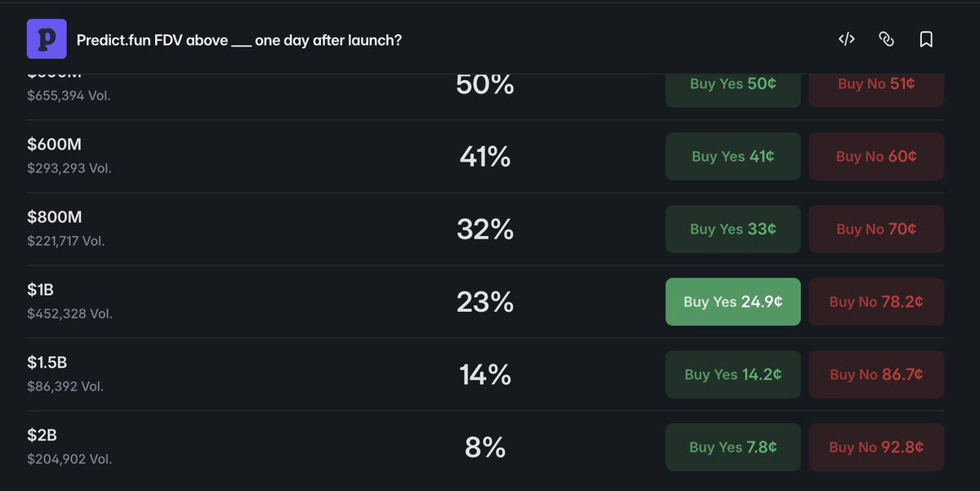Bookmark this Predict.fun market
Viewport: 980px width, 491px height.
[926, 39]
